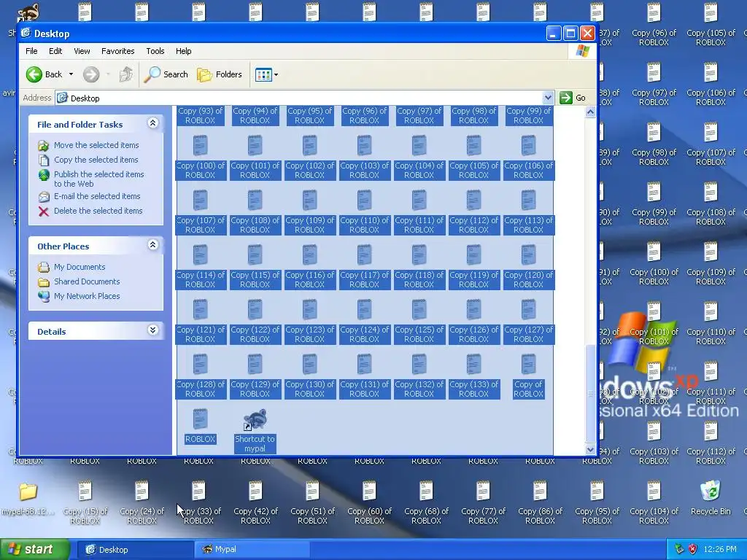Open My Documents in Other Places
This screenshot has width=747, height=560.
79,267
